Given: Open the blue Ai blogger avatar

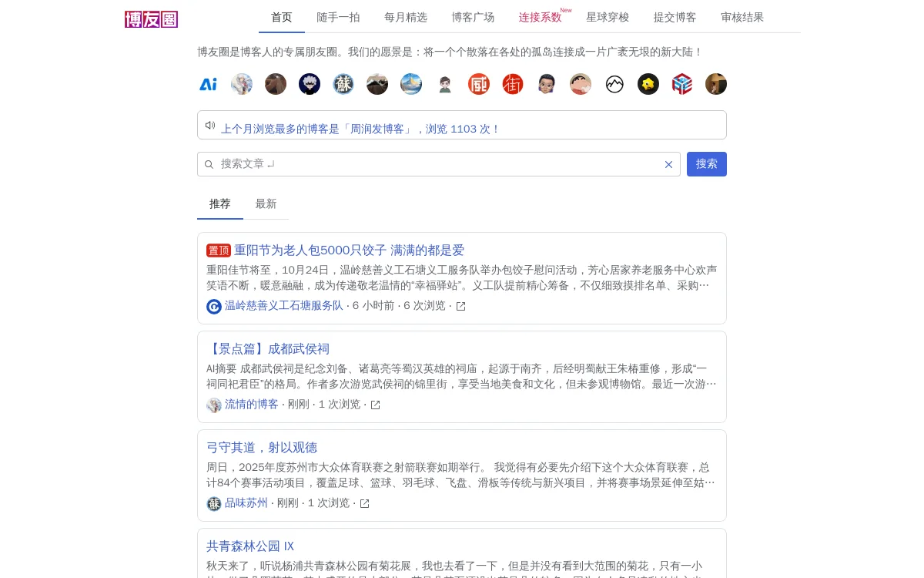Looking at the screenshot, I should tap(208, 84).
